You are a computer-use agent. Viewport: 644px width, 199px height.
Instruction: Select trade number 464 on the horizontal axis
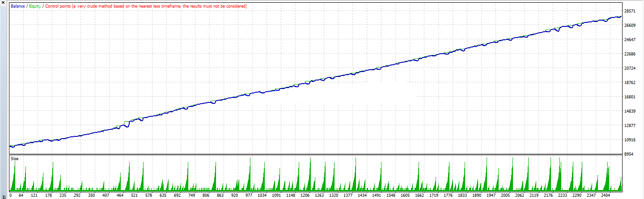(x=120, y=195)
